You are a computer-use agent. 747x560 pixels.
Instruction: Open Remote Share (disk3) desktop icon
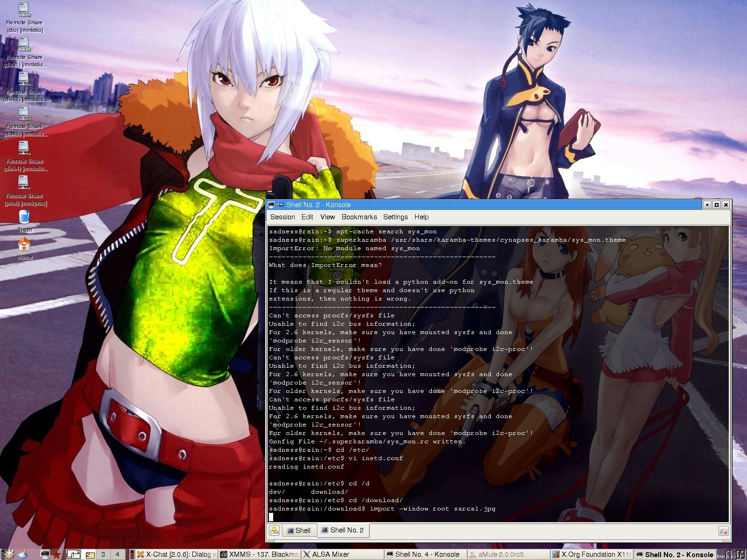24,121
